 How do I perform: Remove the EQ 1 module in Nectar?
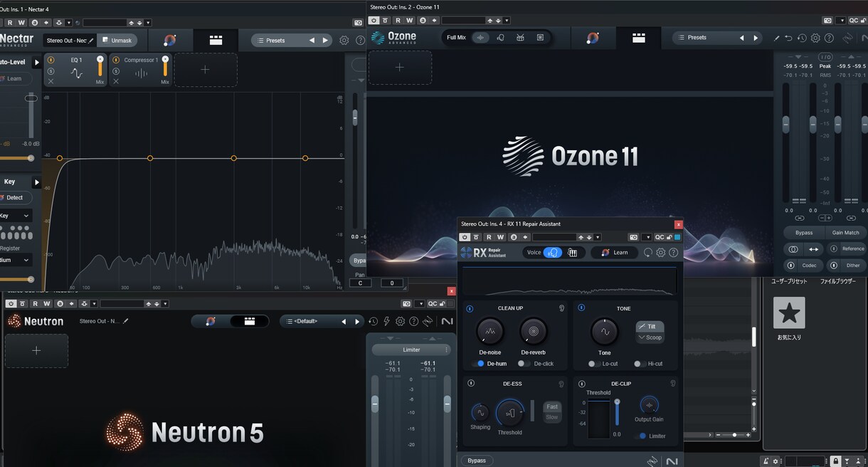pos(51,82)
